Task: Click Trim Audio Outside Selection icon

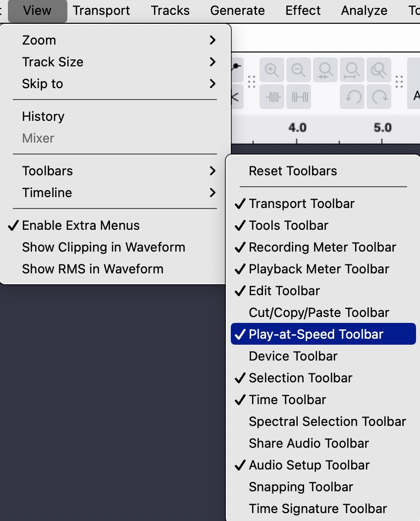Action: click(x=271, y=97)
